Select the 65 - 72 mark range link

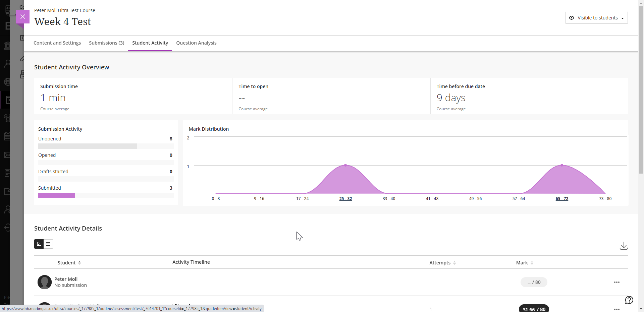[x=562, y=199]
